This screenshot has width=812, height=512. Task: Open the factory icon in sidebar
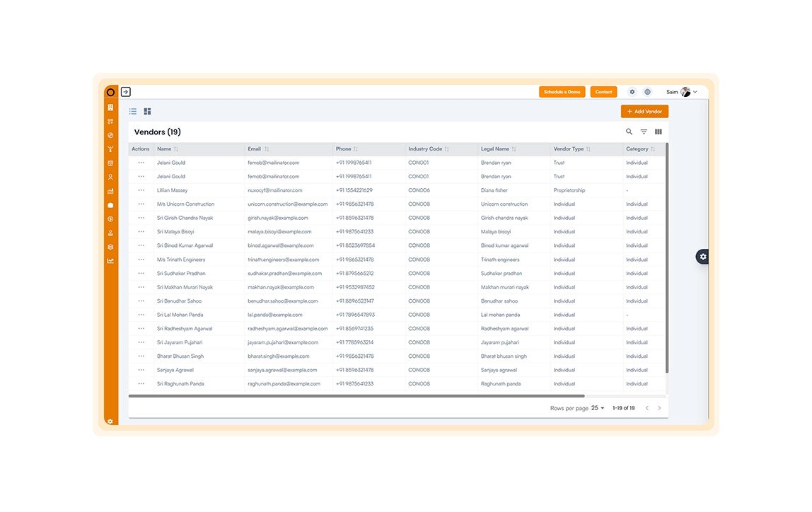110,191
